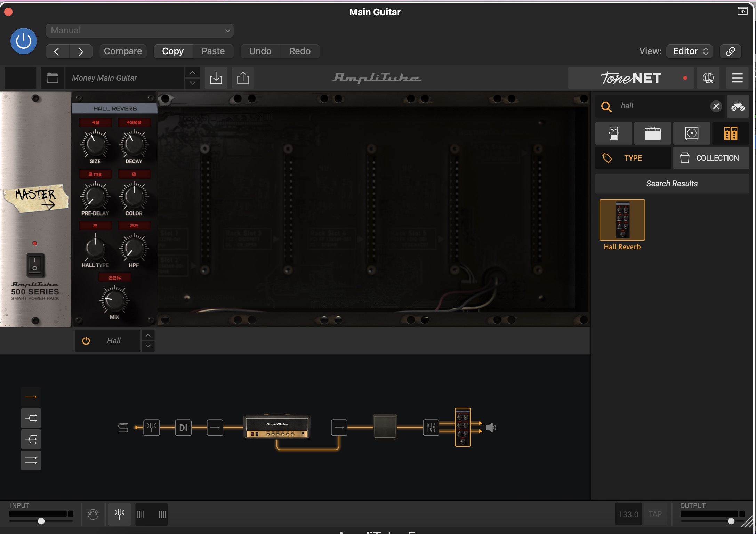This screenshot has width=756, height=534.
Task: Toggle the plugin power bypass button
Action: coord(24,41)
